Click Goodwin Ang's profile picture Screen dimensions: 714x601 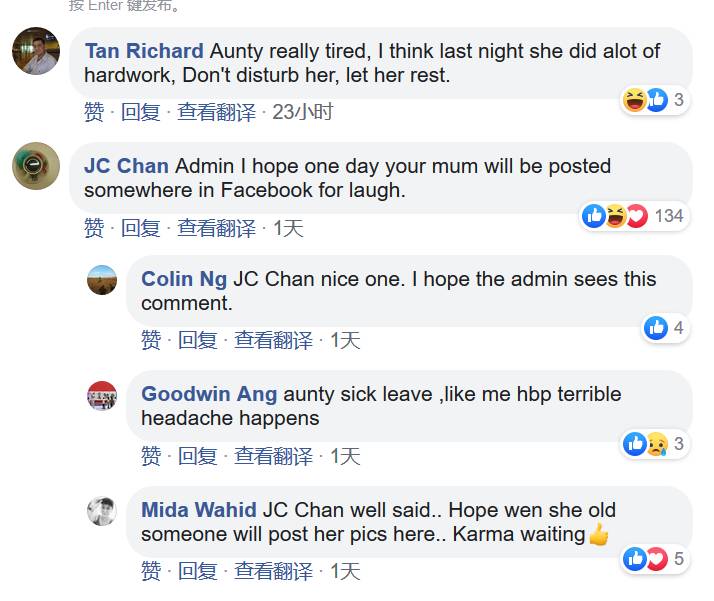(x=102, y=396)
